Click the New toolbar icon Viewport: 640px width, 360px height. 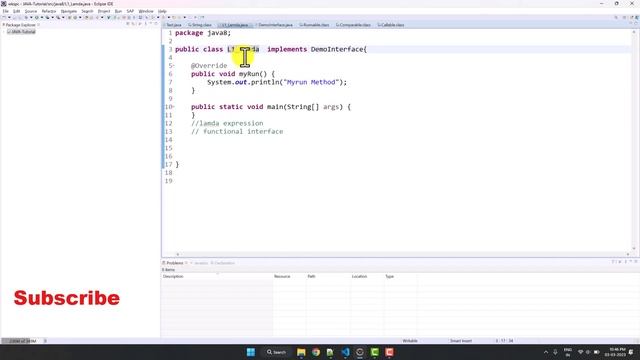click(4, 18)
